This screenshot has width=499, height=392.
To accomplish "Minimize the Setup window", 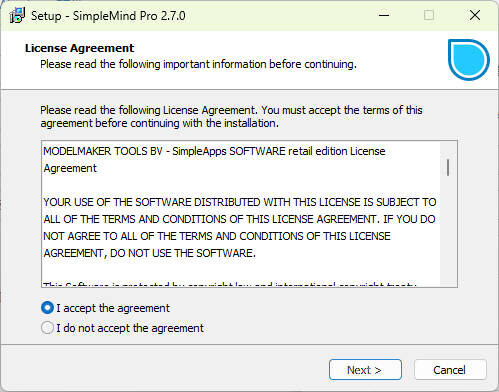I will coord(384,15).
